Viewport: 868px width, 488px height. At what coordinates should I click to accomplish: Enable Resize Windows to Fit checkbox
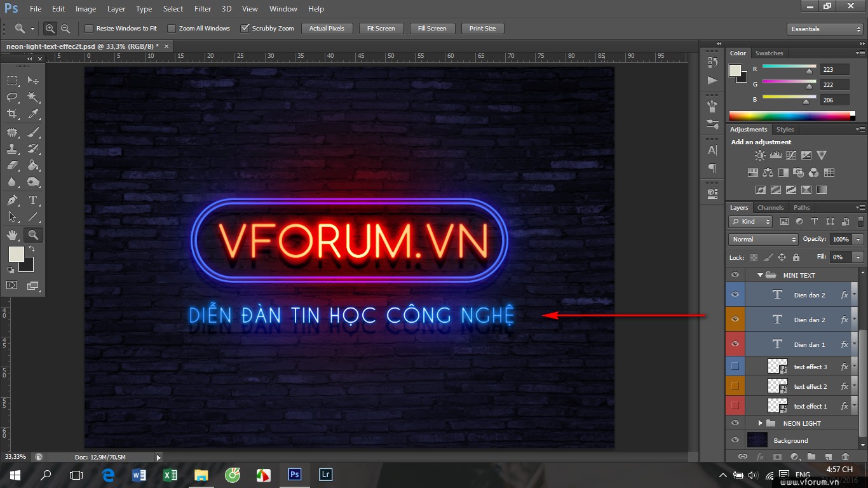pyautogui.click(x=89, y=29)
